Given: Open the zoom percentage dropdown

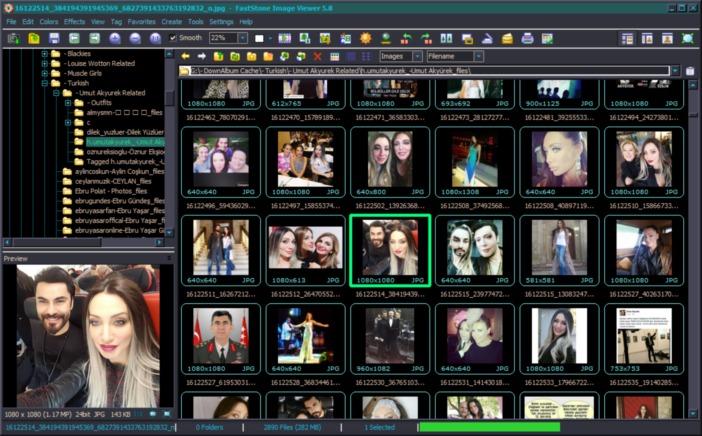Looking at the screenshot, I should click(x=240, y=38).
